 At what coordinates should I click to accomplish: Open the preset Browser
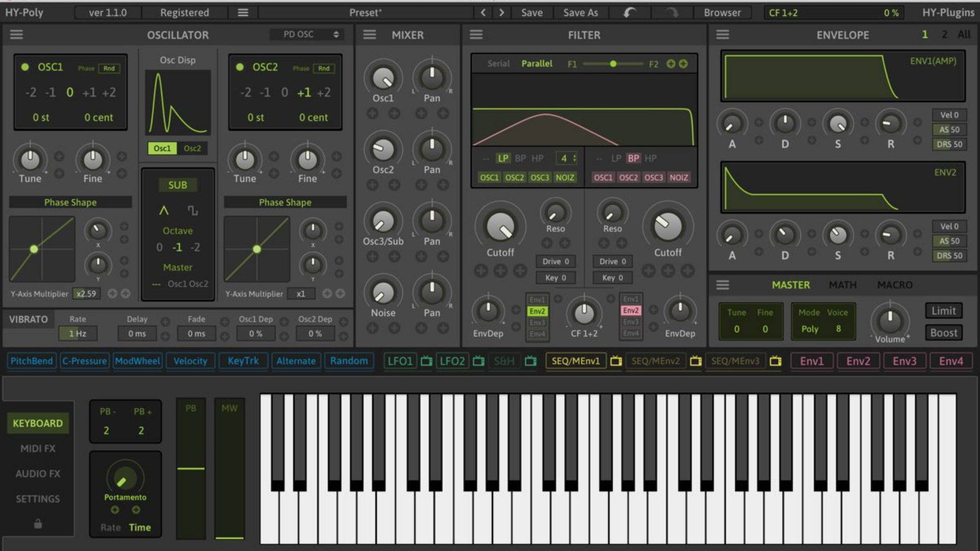722,13
